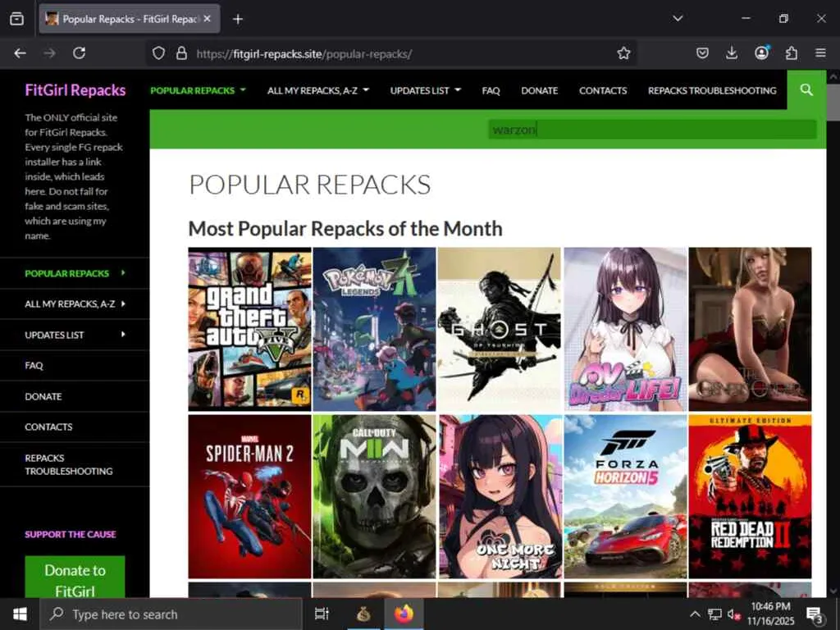The image size is (840, 630).
Task: Open the tracking protection shield icon
Action: coord(158,53)
